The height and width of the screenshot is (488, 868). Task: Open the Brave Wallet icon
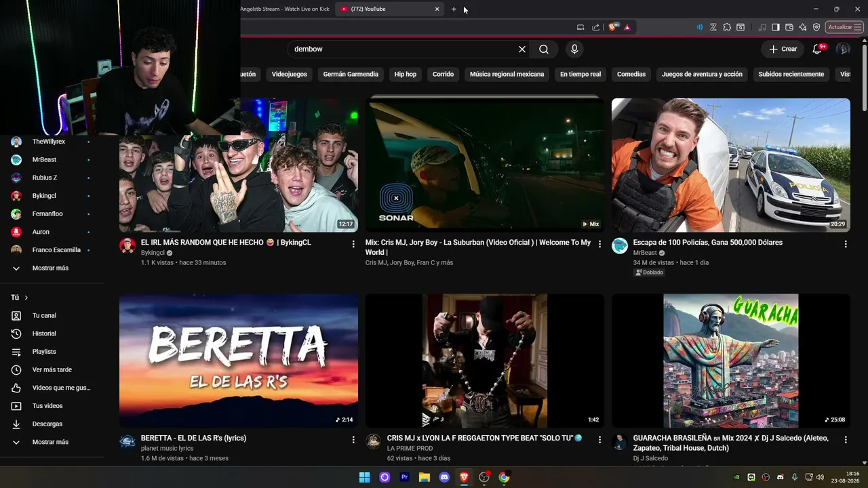(x=789, y=27)
